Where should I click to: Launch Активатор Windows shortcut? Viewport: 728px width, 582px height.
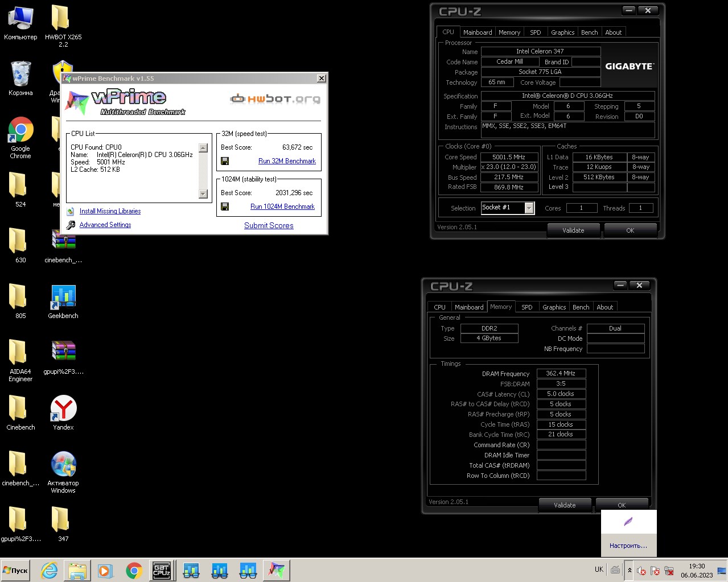coord(63,472)
